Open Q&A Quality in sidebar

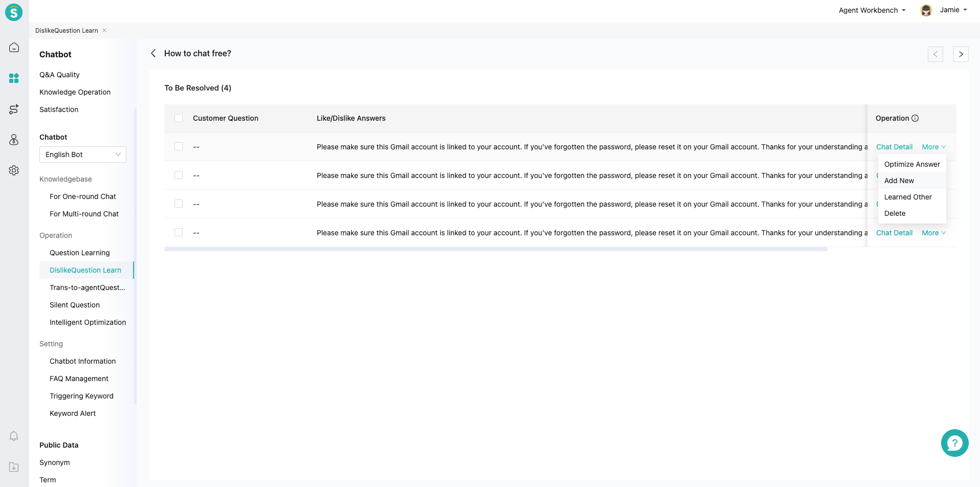59,75
